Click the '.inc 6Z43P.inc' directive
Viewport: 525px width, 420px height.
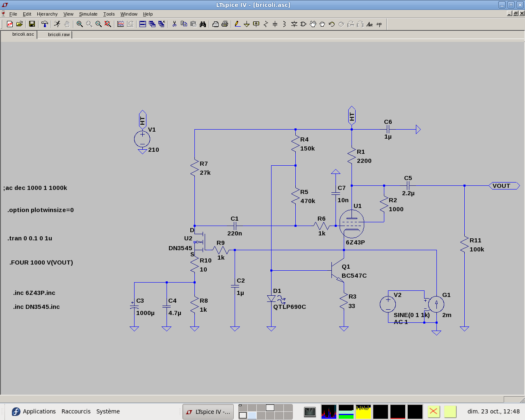coord(34,293)
